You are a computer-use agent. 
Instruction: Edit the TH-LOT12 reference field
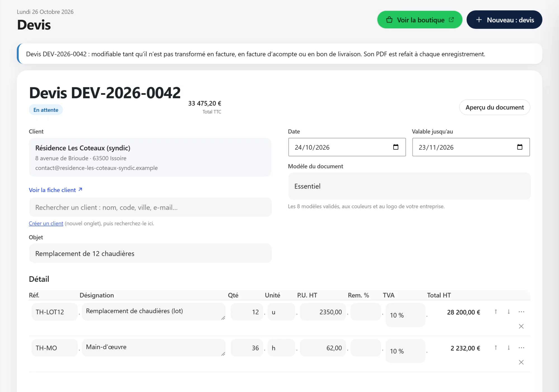55,312
